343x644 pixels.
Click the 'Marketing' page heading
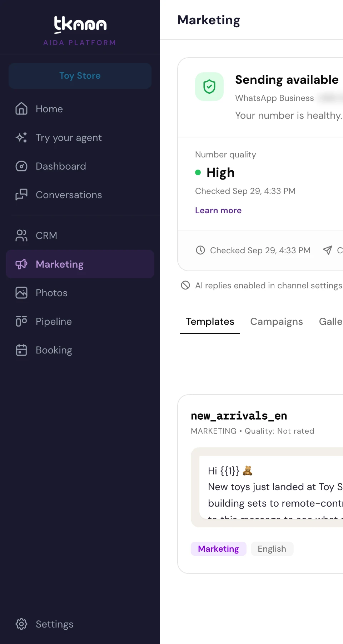point(209,20)
